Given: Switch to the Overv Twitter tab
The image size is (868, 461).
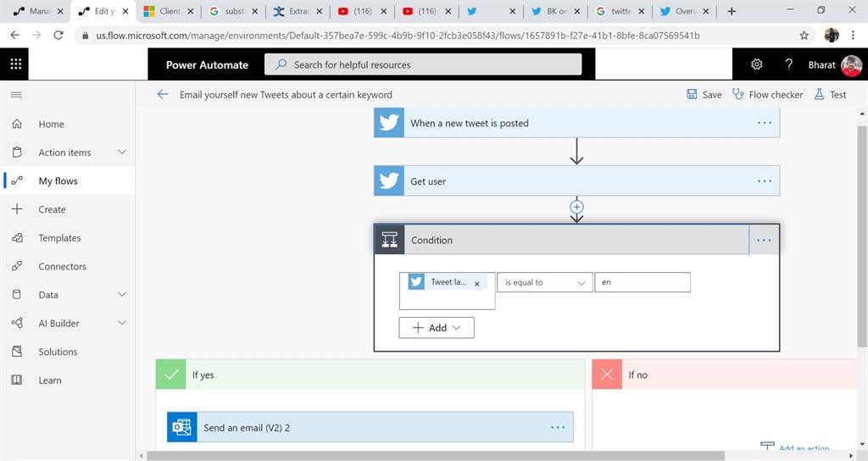Looking at the screenshot, I should [x=684, y=11].
